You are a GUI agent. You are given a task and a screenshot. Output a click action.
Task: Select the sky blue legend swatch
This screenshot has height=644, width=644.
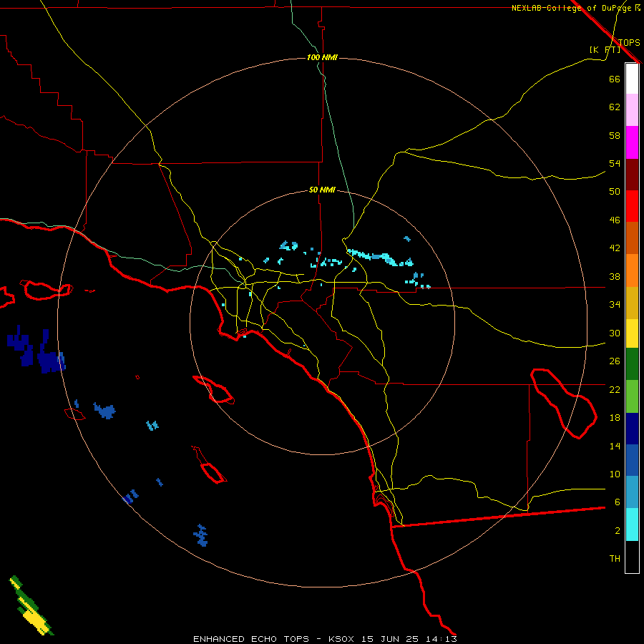coord(632,492)
